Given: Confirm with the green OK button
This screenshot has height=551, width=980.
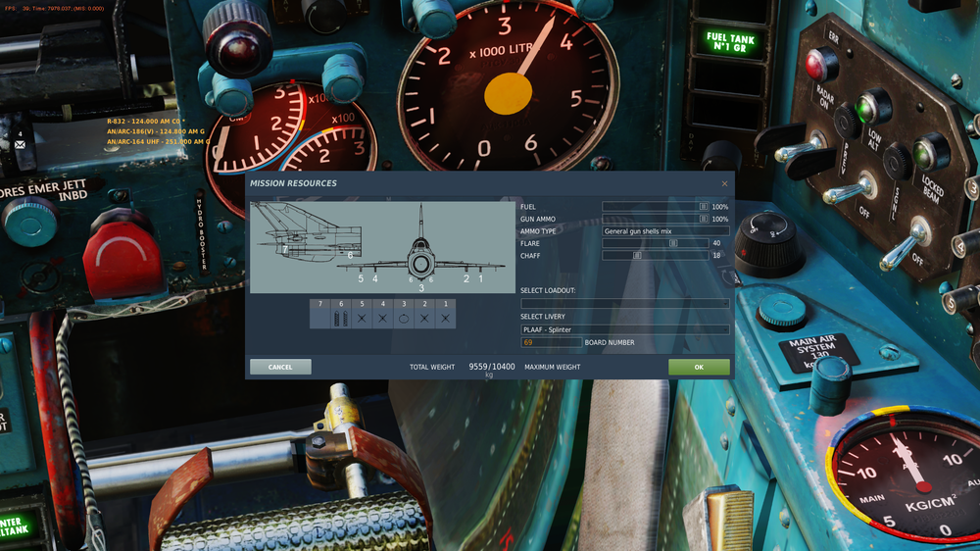Looking at the screenshot, I should coord(699,367).
